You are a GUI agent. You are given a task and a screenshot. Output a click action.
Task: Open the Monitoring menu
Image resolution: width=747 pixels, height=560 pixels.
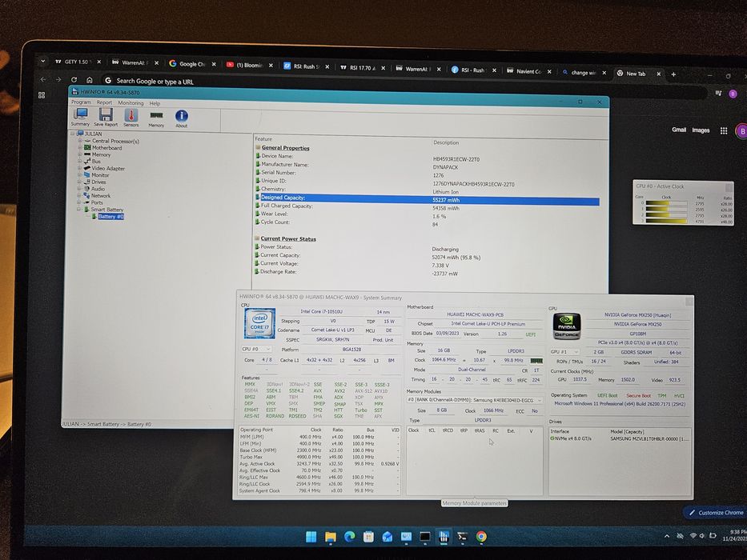tap(131, 103)
